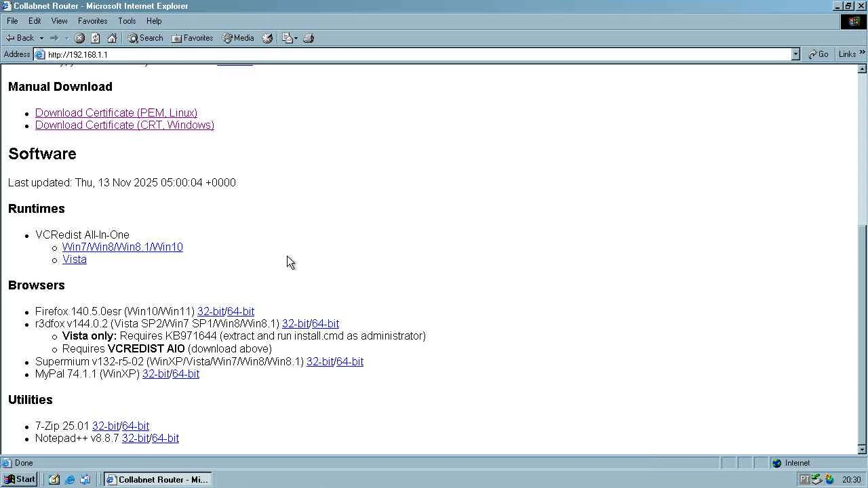Viewport: 868px width, 488px height.
Task: Click the address bar URL field
Action: click(417, 54)
